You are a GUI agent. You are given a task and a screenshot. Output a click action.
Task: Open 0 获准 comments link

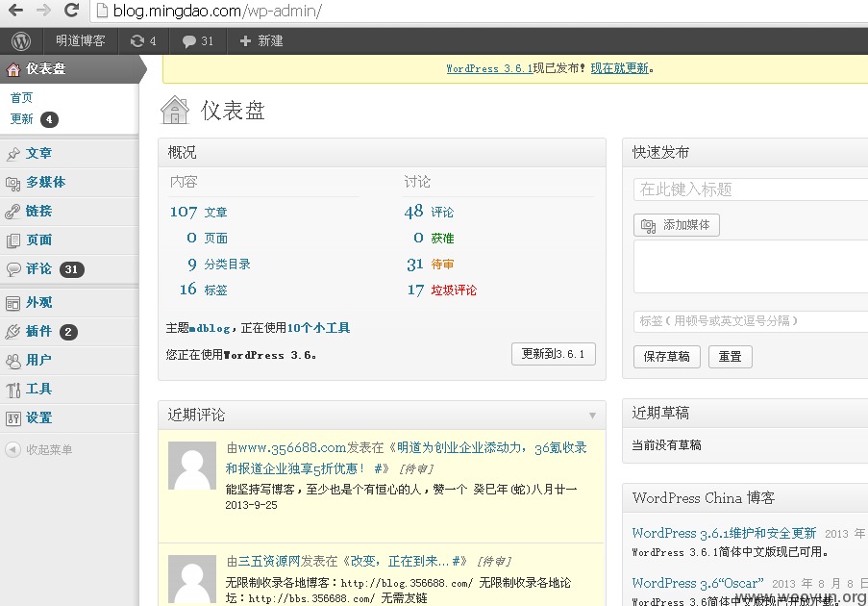[x=434, y=238]
